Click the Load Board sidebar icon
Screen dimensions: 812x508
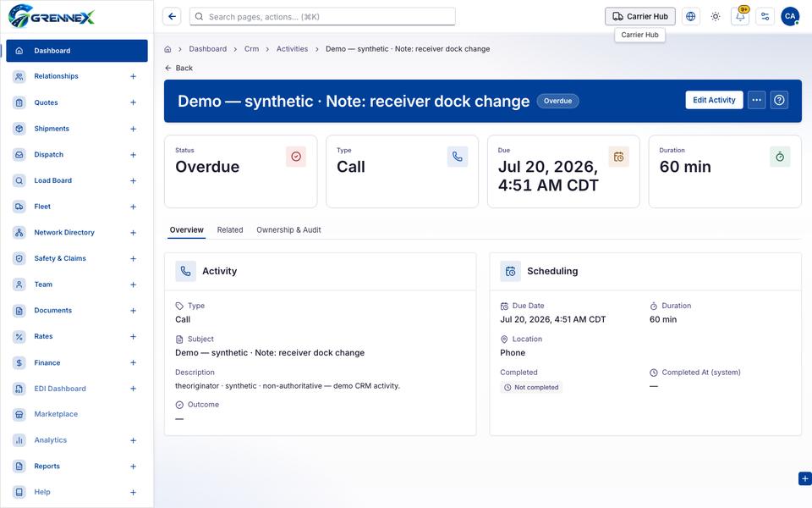(x=19, y=180)
